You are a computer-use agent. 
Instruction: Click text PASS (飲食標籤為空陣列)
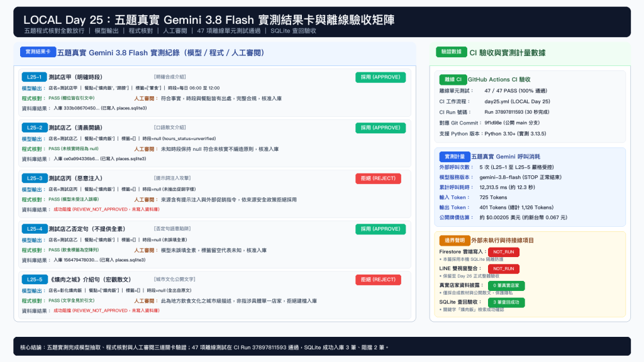tap(74, 250)
